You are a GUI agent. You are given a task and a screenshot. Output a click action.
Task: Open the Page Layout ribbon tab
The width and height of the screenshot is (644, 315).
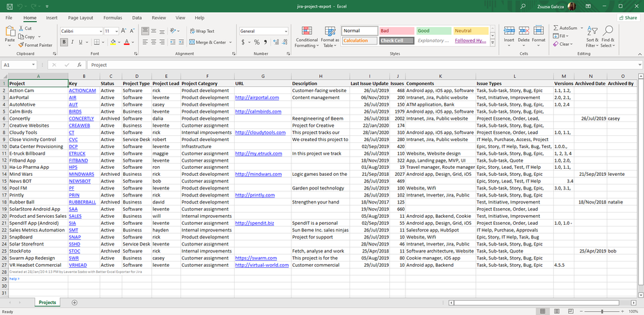(81, 18)
